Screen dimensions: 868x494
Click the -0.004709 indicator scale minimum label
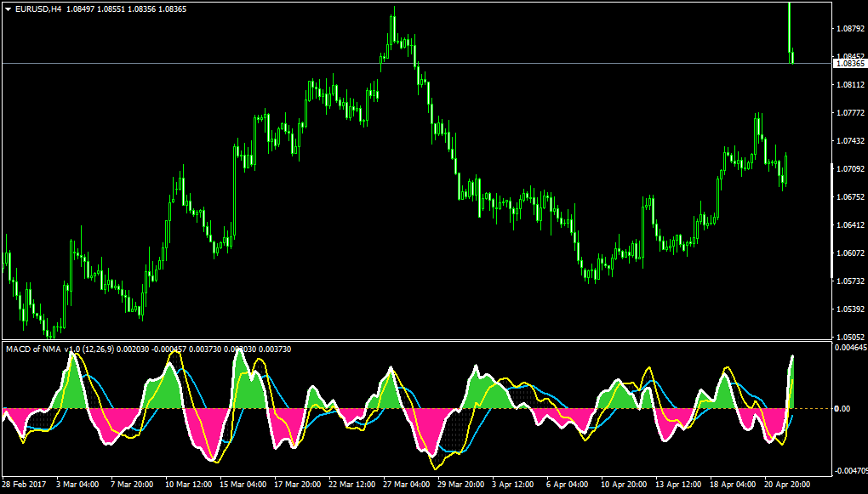click(x=851, y=471)
